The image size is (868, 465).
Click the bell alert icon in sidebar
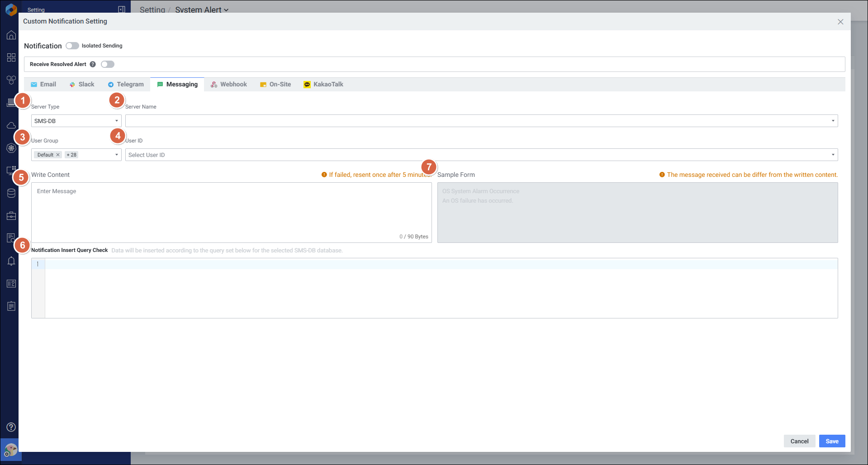11,261
